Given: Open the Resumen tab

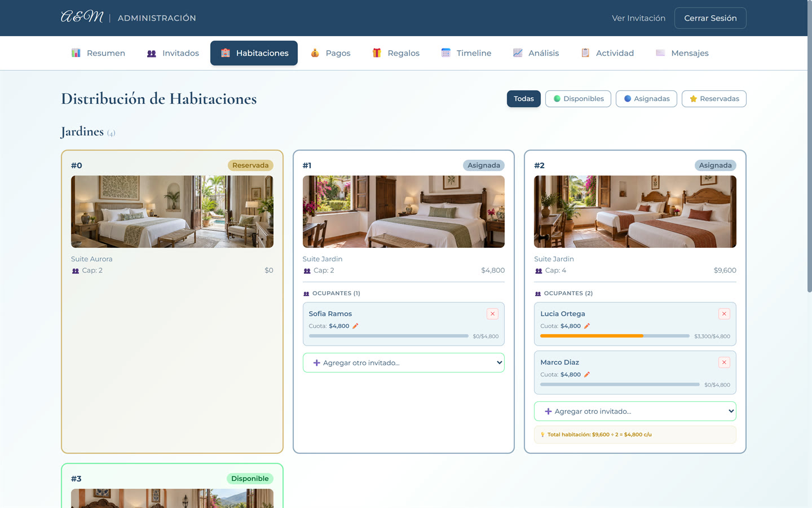Looking at the screenshot, I should coord(99,53).
